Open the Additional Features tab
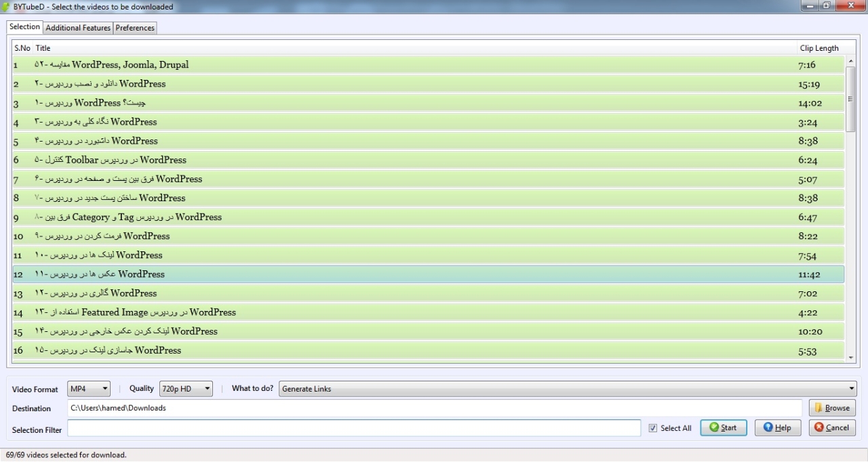This screenshot has width=868, height=462. 78,28
